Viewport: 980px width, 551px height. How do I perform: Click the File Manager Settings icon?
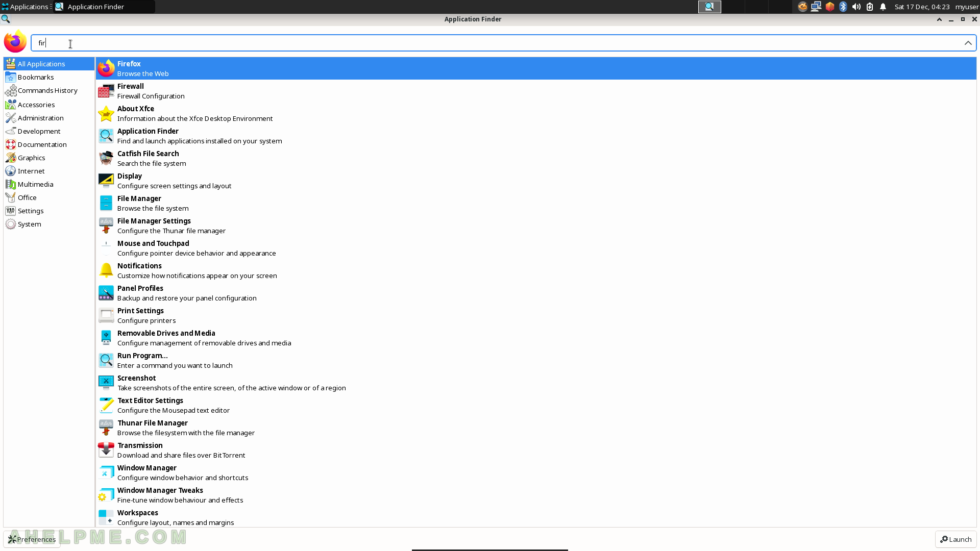click(106, 226)
